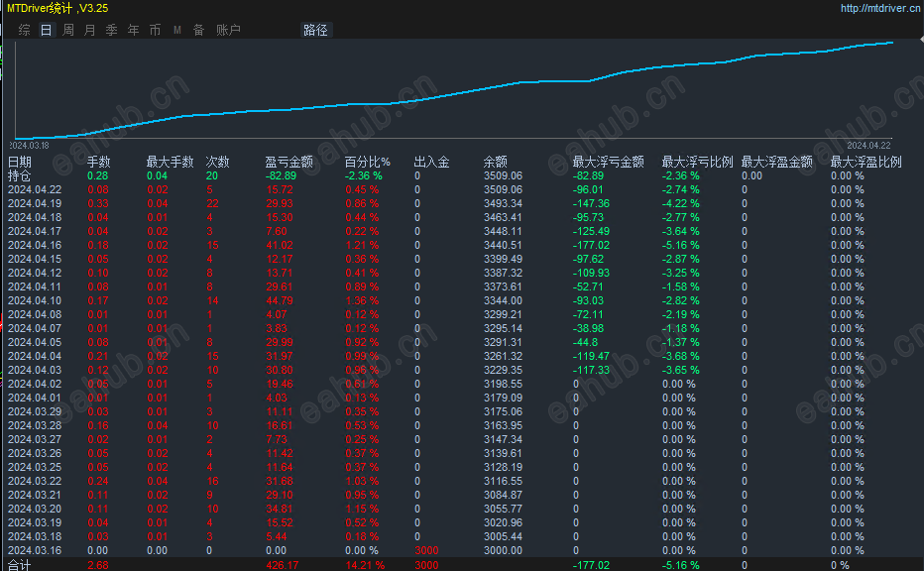924x571 pixels.
Task: Click the 日期 column header
Action: point(20,162)
